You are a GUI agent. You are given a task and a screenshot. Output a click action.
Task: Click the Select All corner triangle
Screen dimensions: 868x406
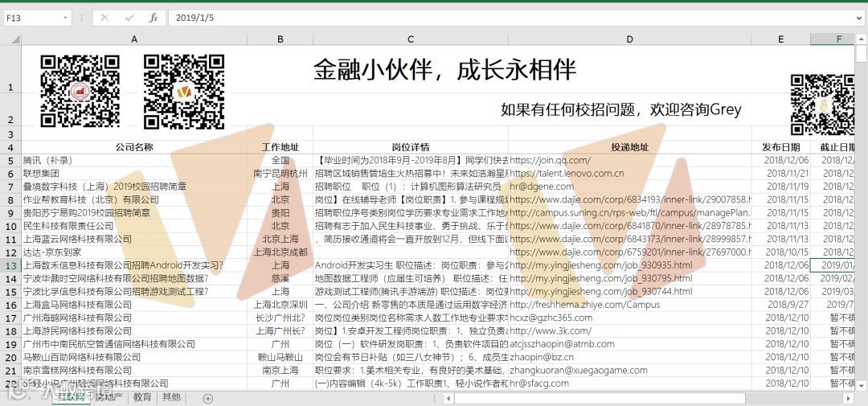click(15, 39)
